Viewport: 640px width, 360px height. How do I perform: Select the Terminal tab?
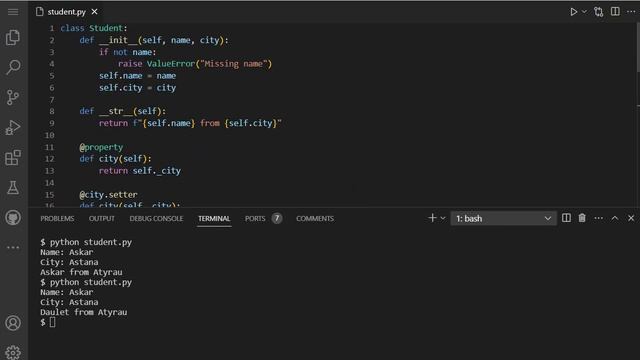pos(214,219)
